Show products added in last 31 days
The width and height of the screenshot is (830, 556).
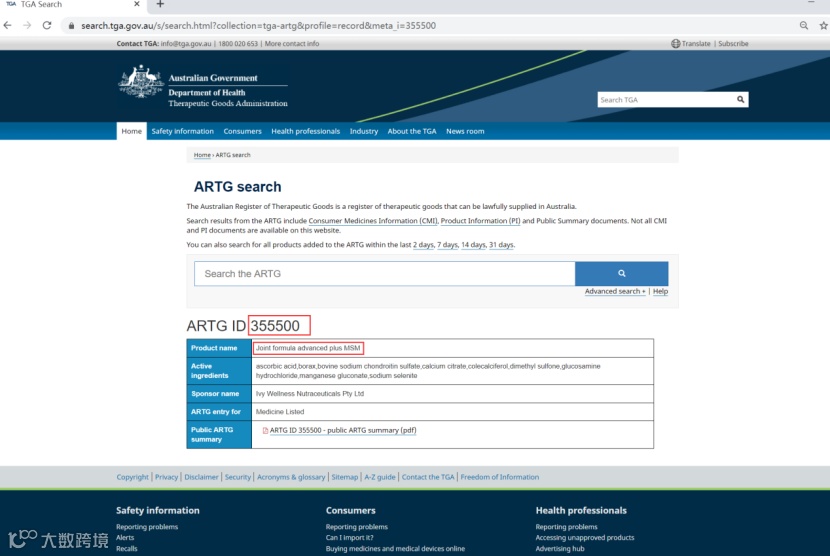point(501,245)
